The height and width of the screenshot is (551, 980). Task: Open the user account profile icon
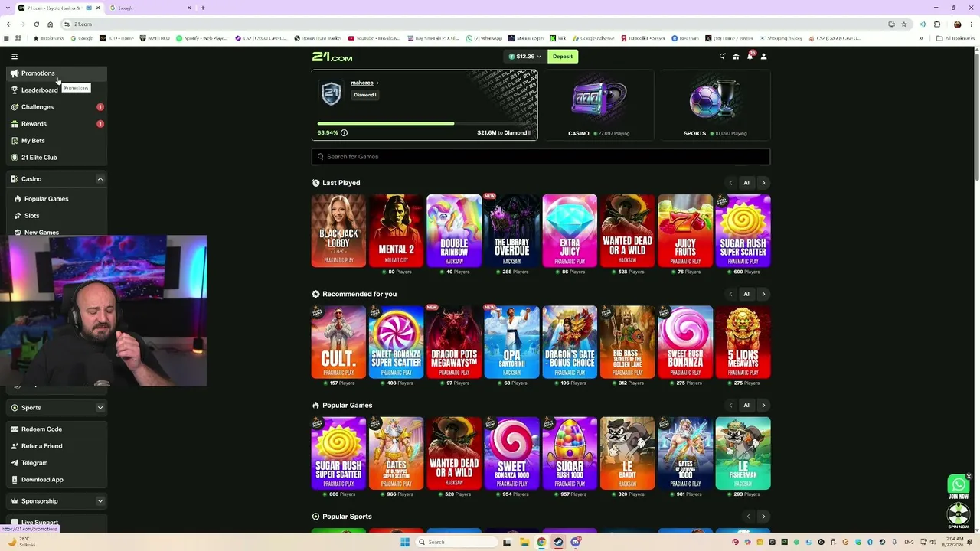click(763, 57)
